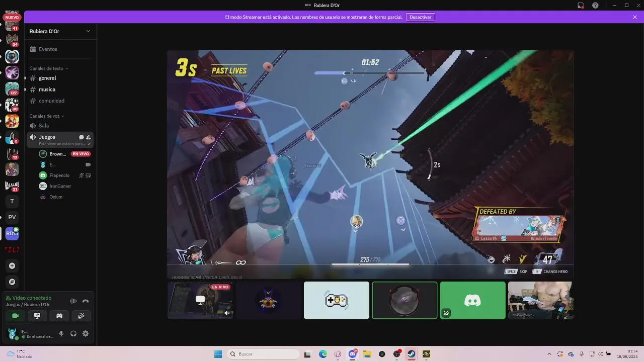The height and width of the screenshot is (362, 644).
Task: Open Eventos in the channel sidebar
Action: pyautogui.click(x=60, y=49)
